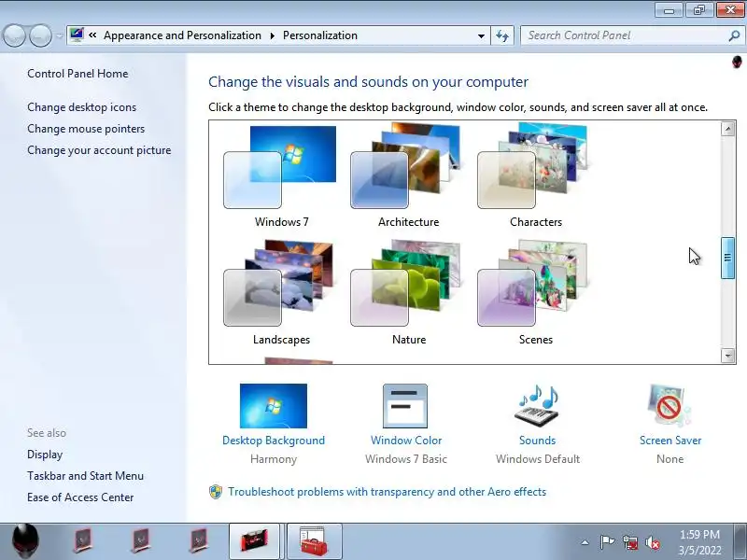Screen dimensions: 747x560
Task: Open Change mouse pointers link
Action: (86, 129)
